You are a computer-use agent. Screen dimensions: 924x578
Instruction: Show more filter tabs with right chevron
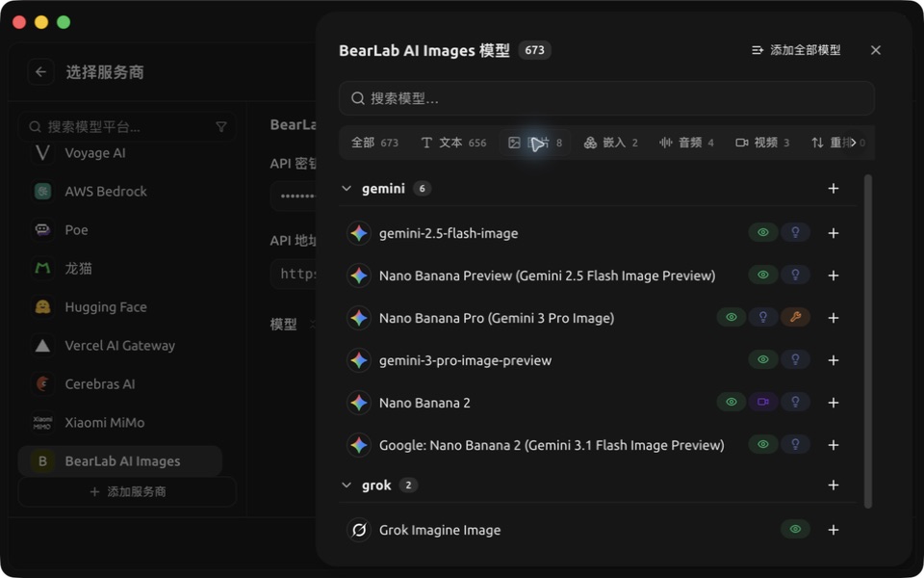853,143
